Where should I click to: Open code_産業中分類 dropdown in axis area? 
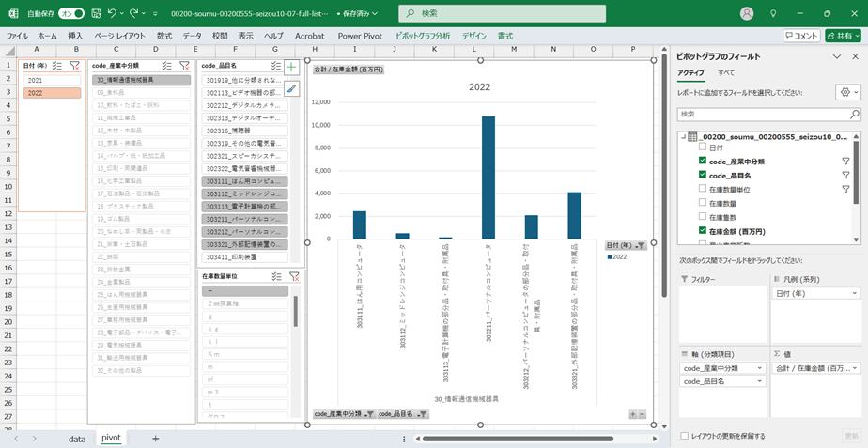[763, 368]
